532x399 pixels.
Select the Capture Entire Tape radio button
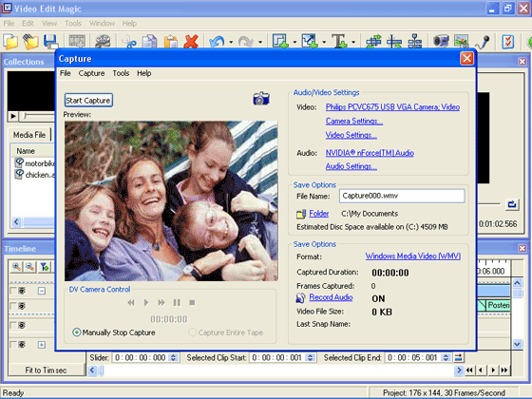192,332
